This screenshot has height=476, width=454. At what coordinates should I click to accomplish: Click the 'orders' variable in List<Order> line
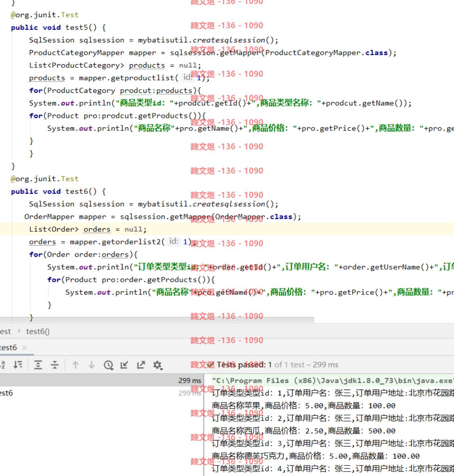click(97, 229)
